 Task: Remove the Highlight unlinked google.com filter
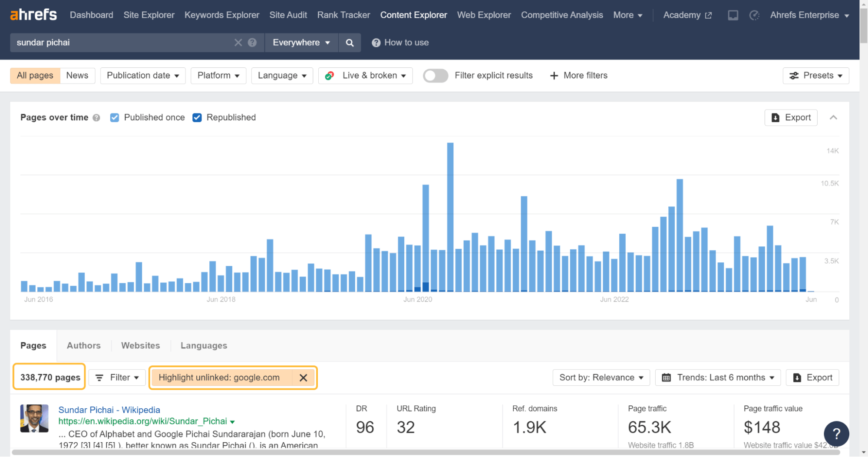pos(304,377)
